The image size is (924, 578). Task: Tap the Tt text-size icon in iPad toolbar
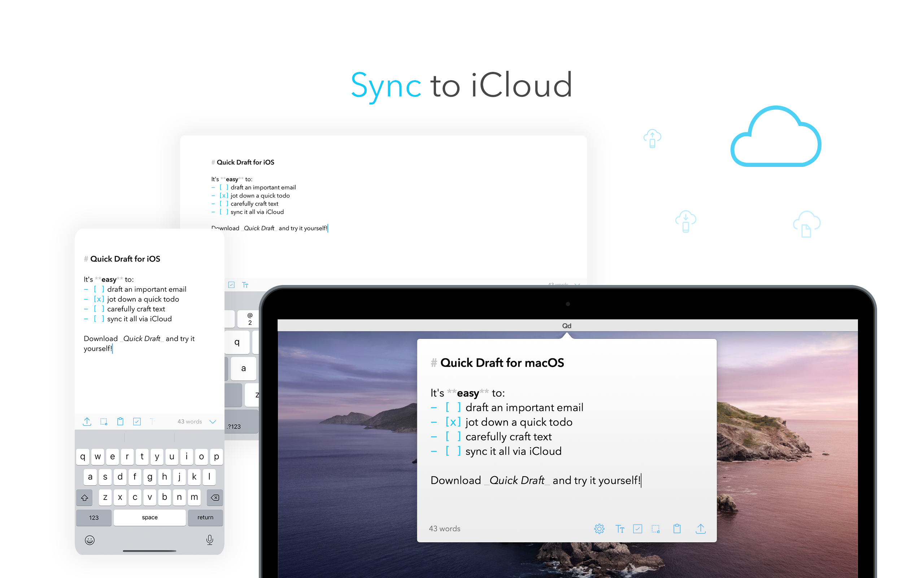(x=245, y=285)
